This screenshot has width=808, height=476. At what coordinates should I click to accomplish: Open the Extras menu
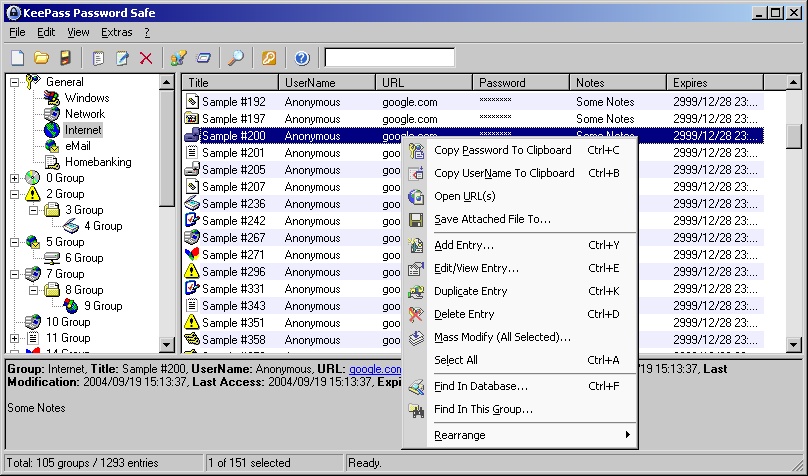[x=116, y=32]
